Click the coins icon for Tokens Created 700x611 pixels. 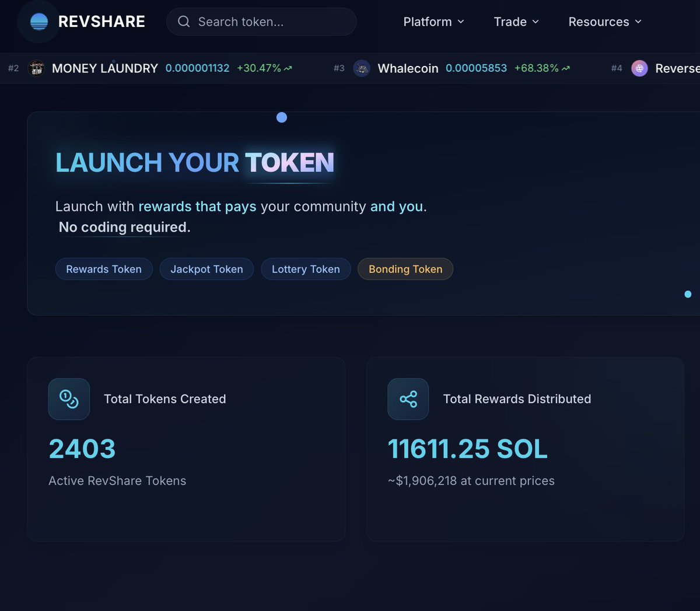(69, 399)
